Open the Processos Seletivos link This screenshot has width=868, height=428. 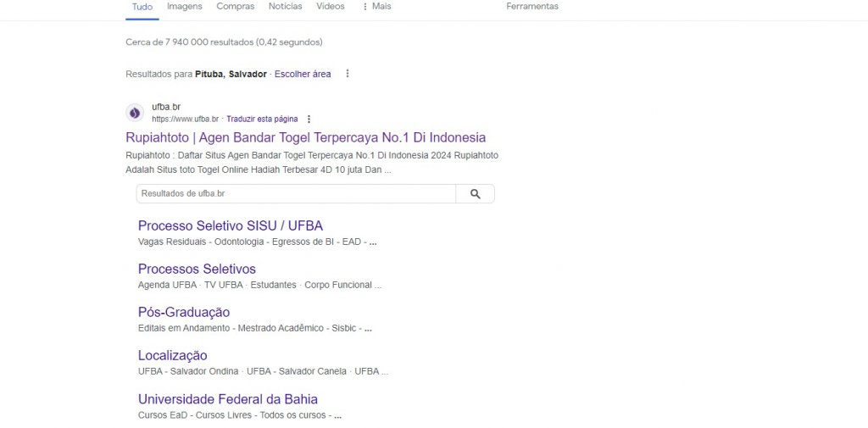[x=197, y=270]
